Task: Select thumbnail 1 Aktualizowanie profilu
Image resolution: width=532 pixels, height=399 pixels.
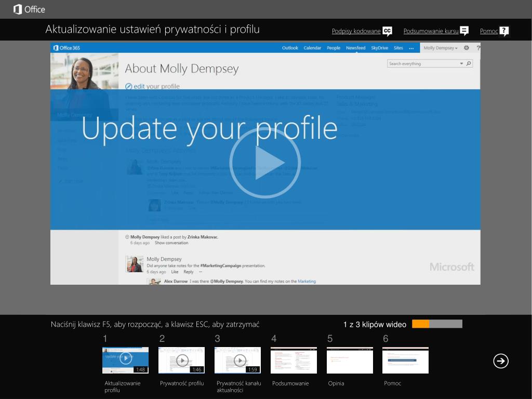Action: 125,360
